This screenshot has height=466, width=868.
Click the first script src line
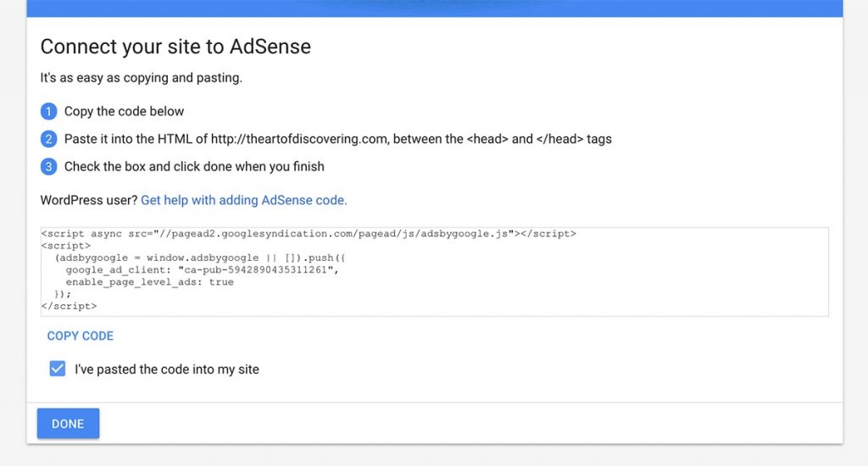[309, 234]
